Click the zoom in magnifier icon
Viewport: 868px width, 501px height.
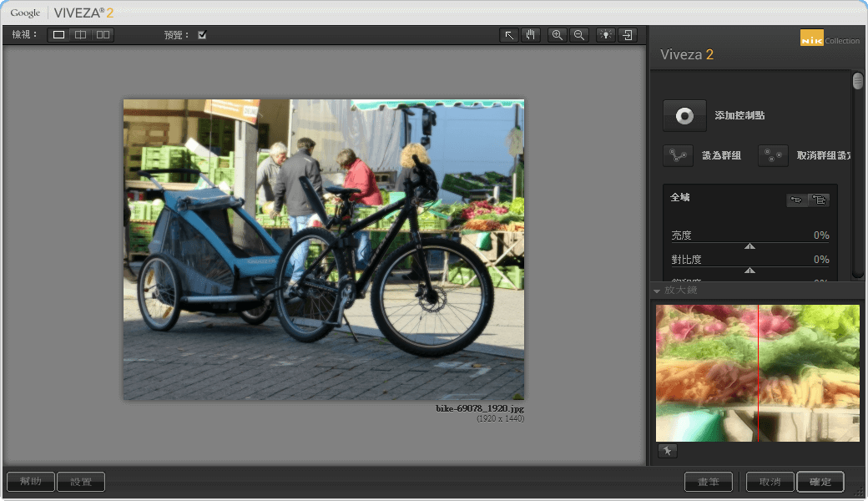(557, 35)
